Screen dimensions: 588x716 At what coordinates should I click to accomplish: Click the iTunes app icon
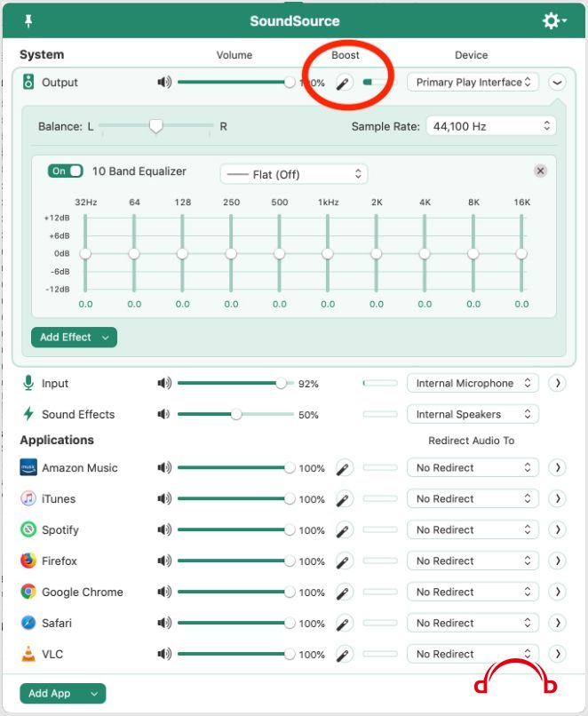[28, 498]
